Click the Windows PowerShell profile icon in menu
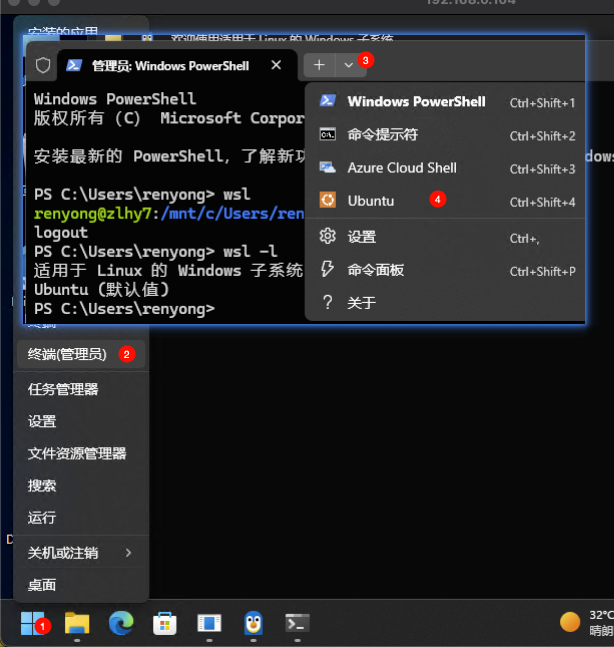Image resolution: width=614 pixels, height=647 pixels. coord(328,101)
